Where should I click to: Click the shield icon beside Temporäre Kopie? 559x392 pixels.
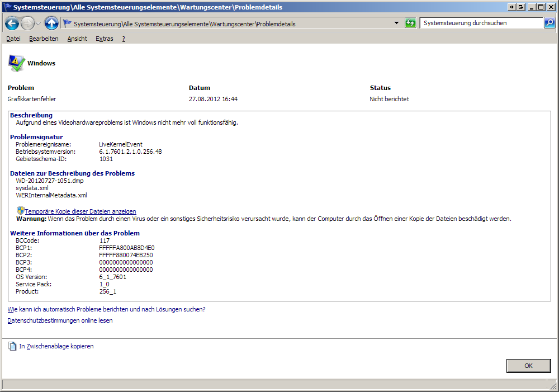20,210
